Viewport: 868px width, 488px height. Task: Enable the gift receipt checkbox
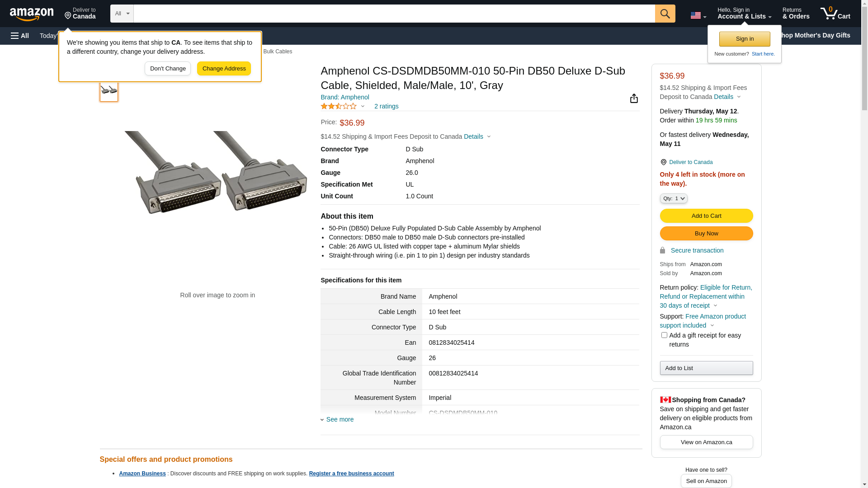pyautogui.click(x=664, y=335)
